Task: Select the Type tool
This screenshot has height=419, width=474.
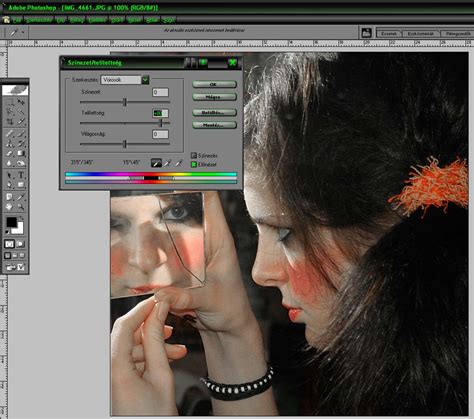Action: pos(21,174)
